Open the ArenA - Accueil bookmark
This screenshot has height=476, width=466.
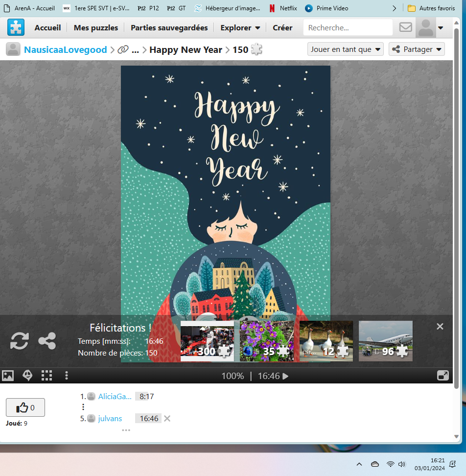(x=29, y=8)
